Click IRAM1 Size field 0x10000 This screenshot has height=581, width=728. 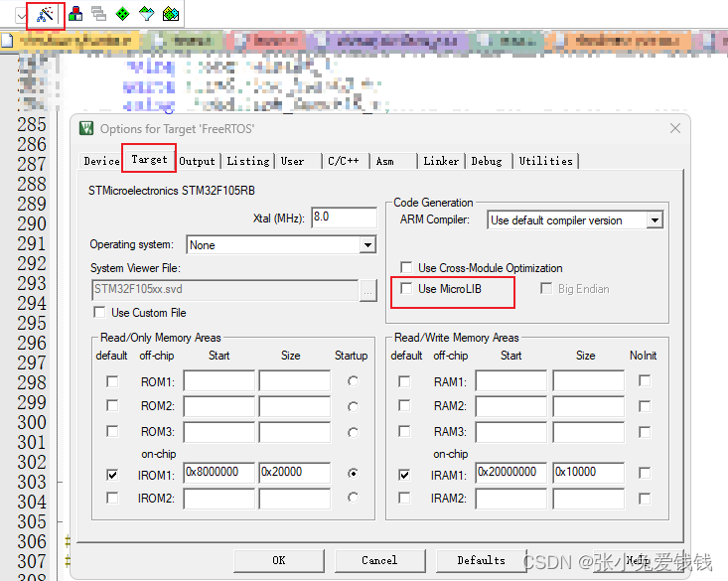point(589,473)
